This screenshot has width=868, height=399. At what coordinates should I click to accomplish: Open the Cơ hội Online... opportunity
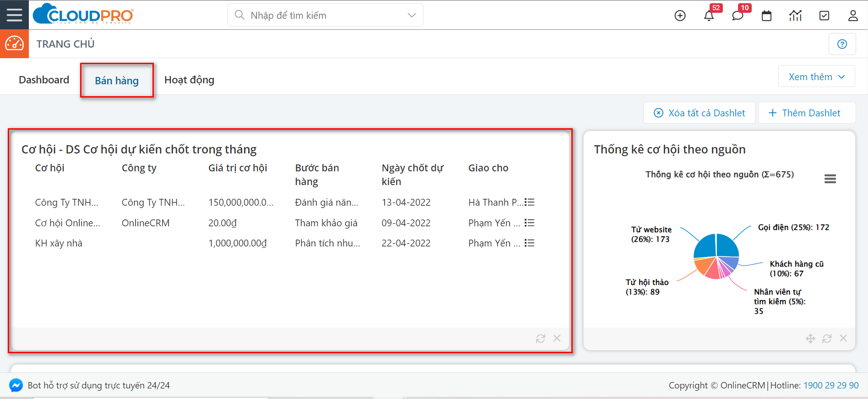(67, 223)
